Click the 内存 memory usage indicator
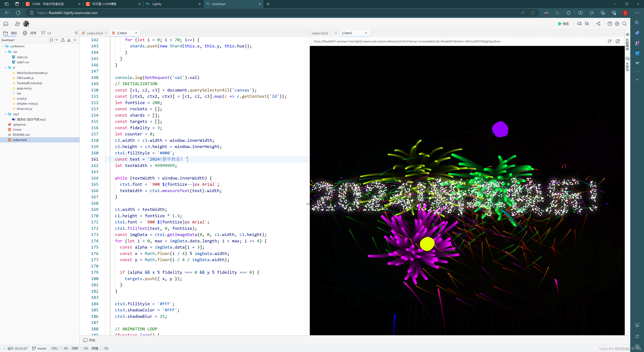This screenshot has height=352, width=644. click(x=80, y=348)
